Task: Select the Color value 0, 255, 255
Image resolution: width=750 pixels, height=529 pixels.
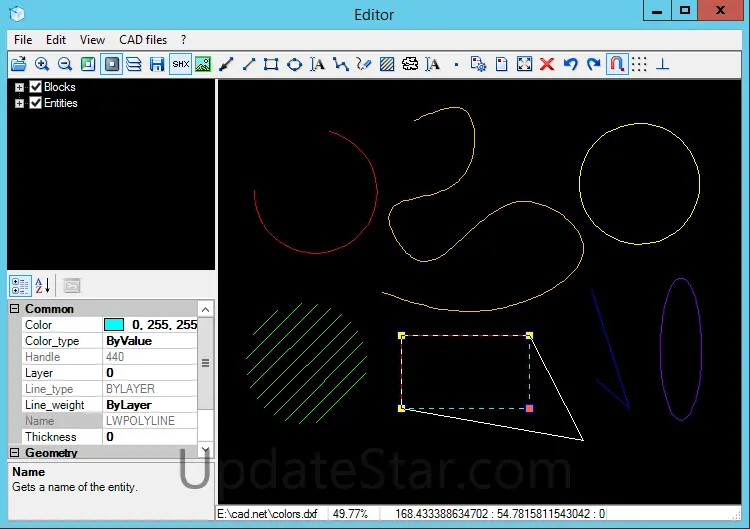Action: click(x=165, y=325)
